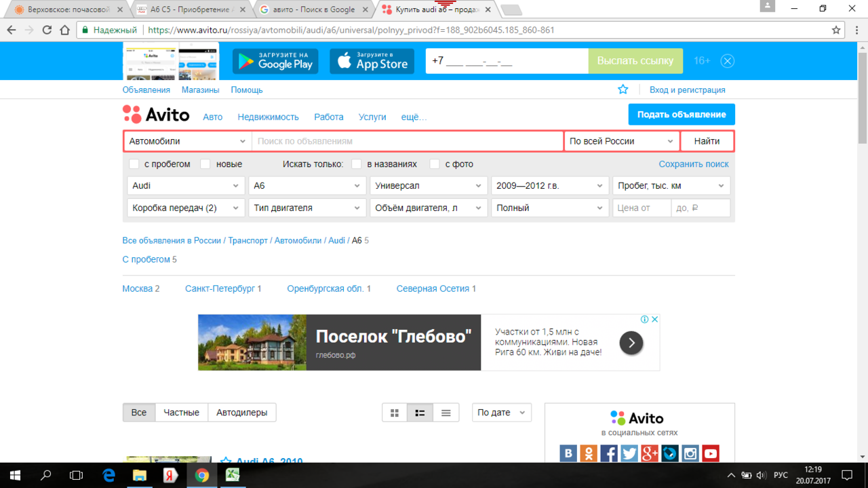Screen dimensions: 868x488
Task: Tick the 'новые' checkbox
Action: [205, 164]
